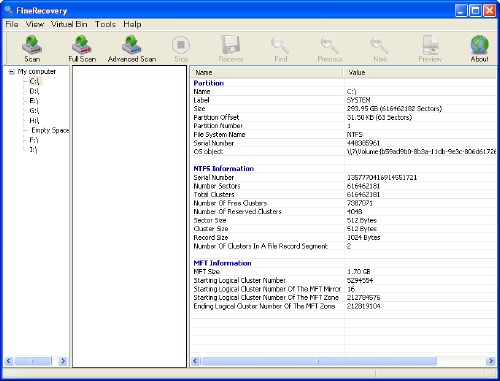Close the FineRecovery window
The width and height of the screenshot is (500, 381).
(489, 11)
